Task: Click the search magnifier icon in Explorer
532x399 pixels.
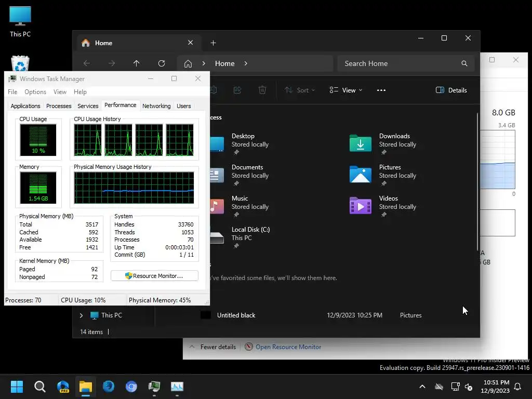Action: tap(464, 63)
